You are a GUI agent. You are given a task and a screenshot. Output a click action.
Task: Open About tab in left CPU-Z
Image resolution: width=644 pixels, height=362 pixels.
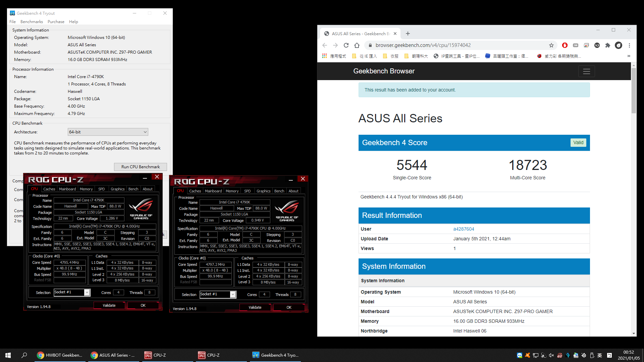148,189
